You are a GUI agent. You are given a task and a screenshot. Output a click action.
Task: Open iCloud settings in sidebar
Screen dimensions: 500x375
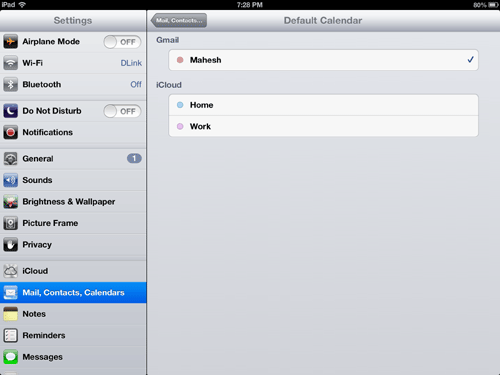coord(73,271)
